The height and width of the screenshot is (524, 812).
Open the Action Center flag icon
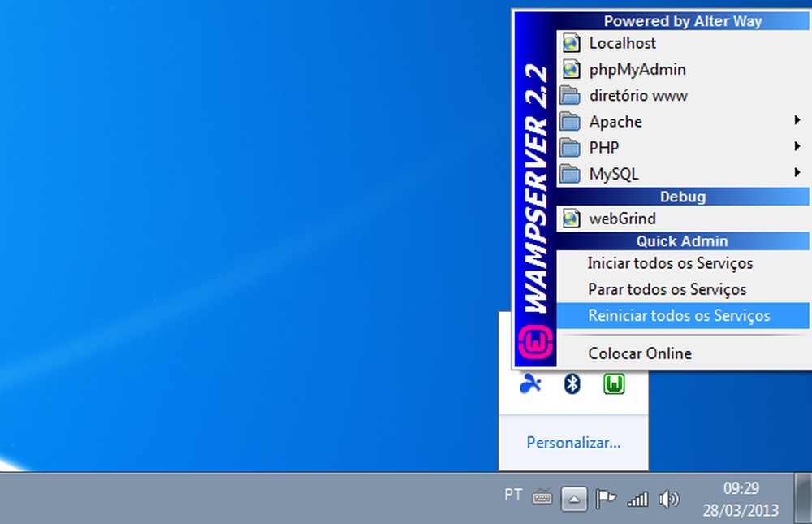[x=607, y=498]
